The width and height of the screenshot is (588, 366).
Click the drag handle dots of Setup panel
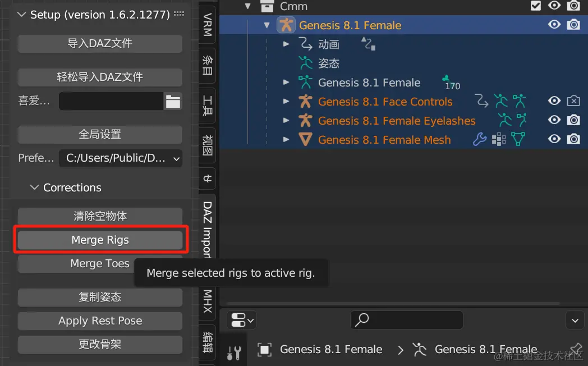[x=179, y=14]
